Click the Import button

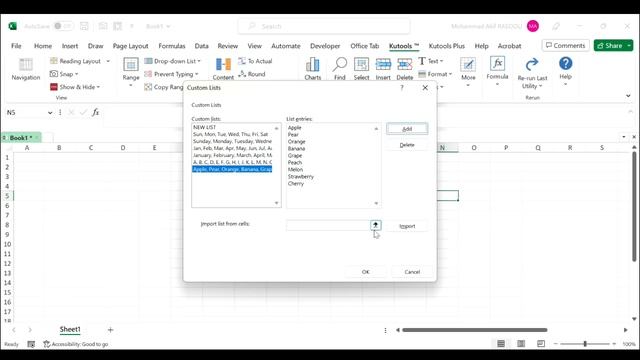pyautogui.click(x=407, y=226)
